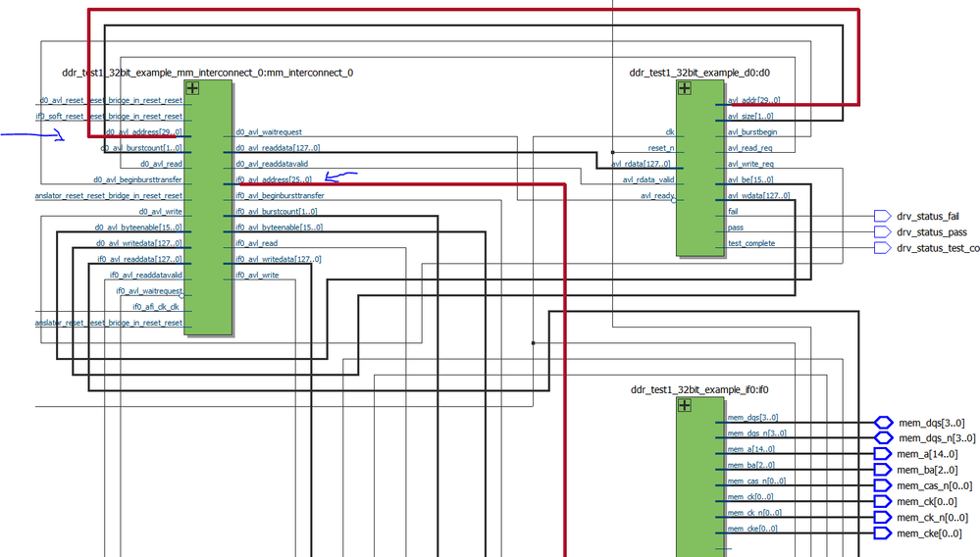This screenshot has width=980, height=557.
Task: Click the if0 green block body
Action: coord(700,477)
